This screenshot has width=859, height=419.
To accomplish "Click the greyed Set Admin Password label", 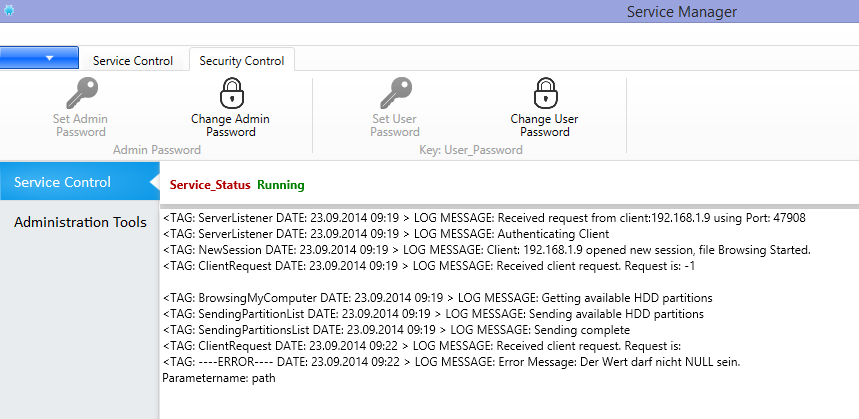I will [x=81, y=125].
